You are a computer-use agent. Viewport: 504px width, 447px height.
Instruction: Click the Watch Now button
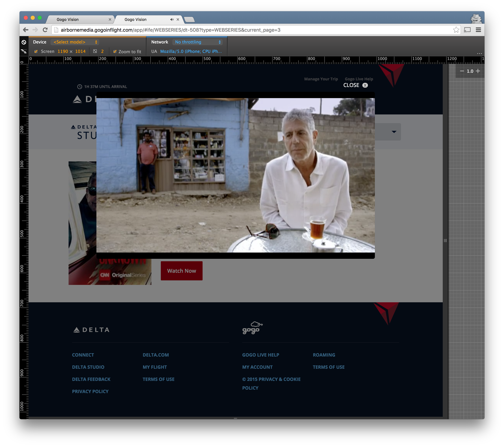coord(182,271)
